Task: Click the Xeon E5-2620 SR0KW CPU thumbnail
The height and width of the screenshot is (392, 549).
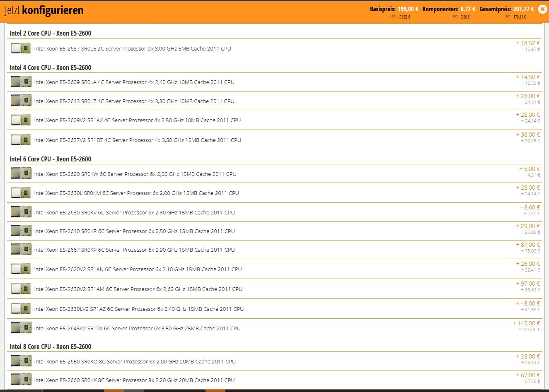Action: click(21, 173)
